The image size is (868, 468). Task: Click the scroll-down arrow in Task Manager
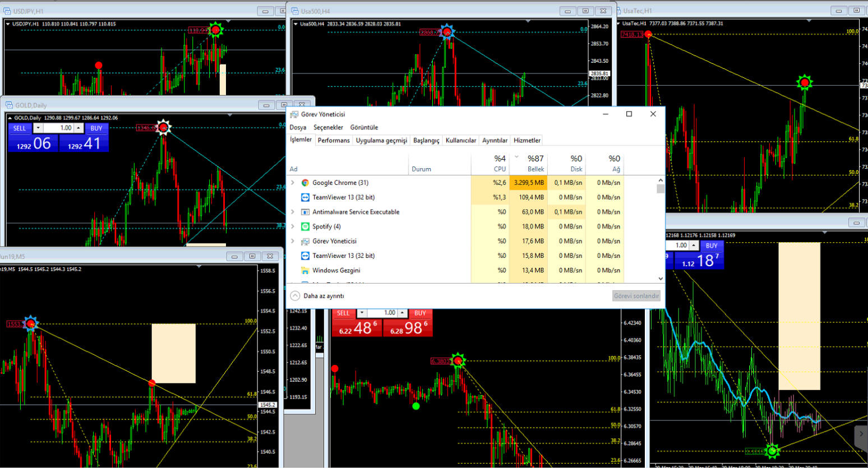coord(661,279)
